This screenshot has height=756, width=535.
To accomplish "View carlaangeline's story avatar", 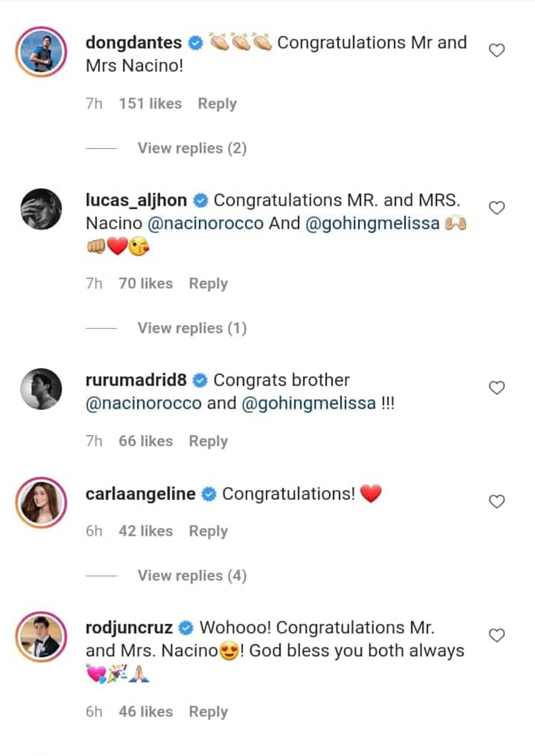I will 41,503.
